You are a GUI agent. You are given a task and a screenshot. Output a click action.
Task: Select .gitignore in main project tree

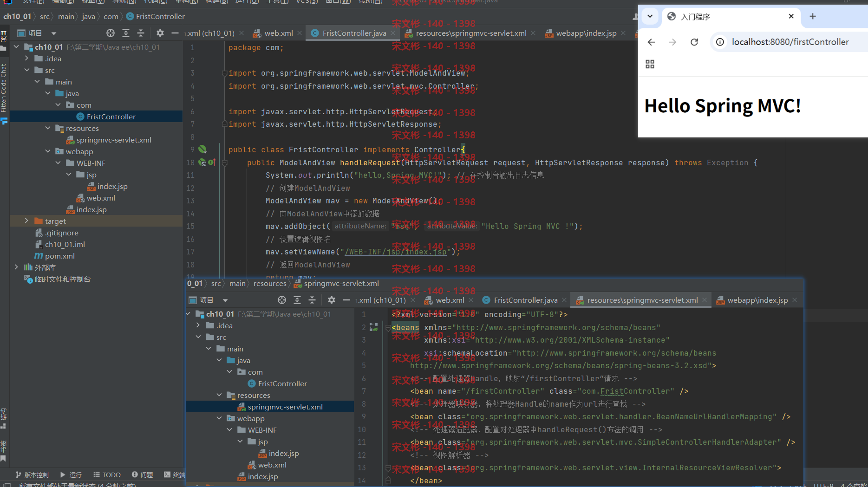[x=61, y=233]
